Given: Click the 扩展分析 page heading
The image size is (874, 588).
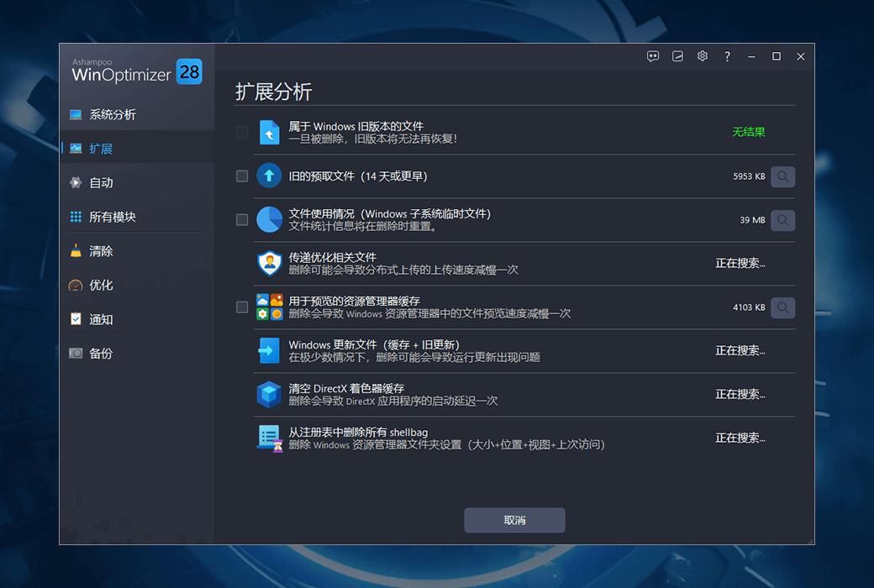Looking at the screenshot, I should (274, 92).
